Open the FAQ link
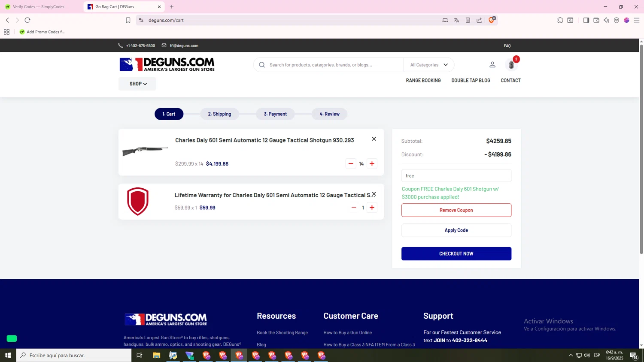Image resolution: width=644 pixels, height=362 pixels. click(507, 45)
